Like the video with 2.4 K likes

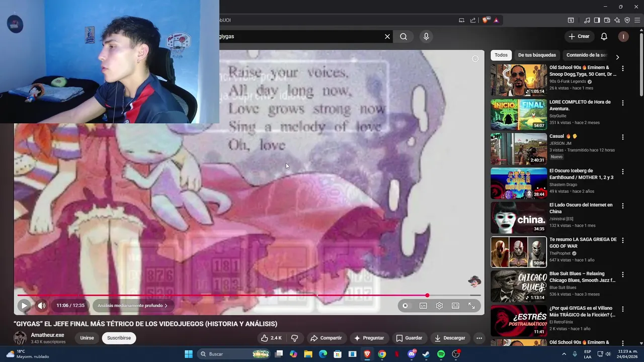point(271,338)
